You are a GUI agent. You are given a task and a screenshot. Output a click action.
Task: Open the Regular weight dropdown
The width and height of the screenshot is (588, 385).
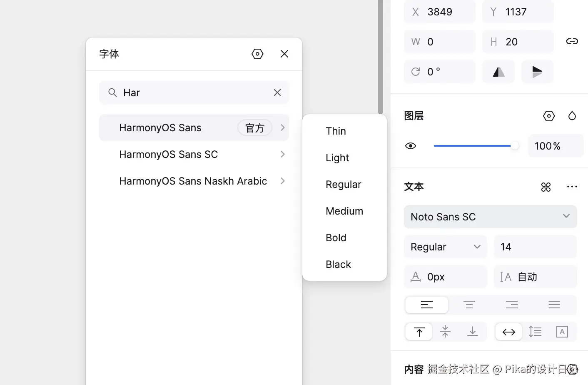[x=446, y=247]
